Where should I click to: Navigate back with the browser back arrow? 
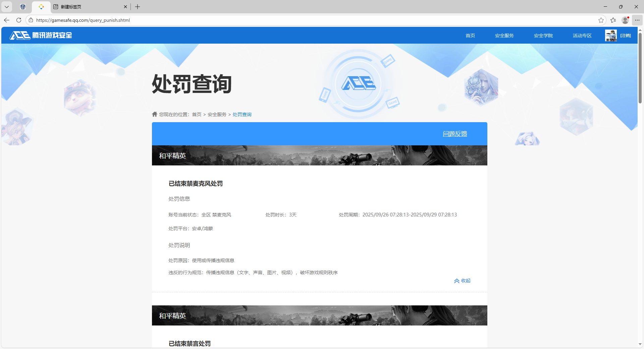(7, 20)
